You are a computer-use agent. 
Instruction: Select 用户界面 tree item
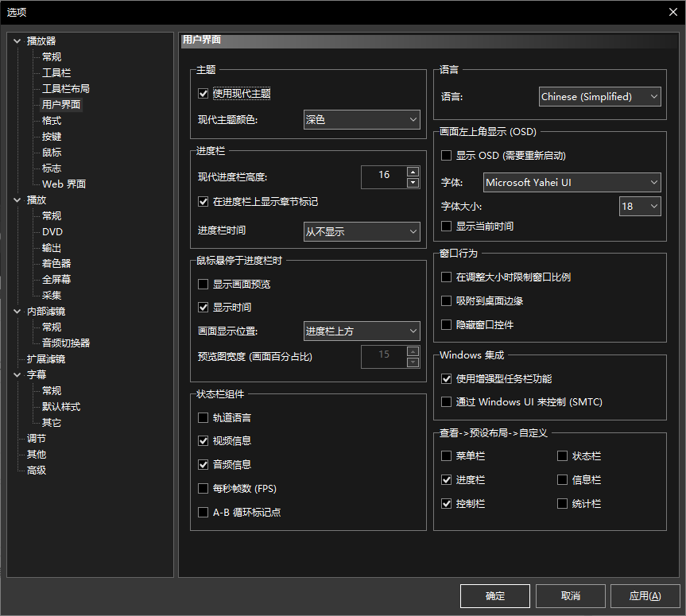pyautogui.click(x=61, y=105)
